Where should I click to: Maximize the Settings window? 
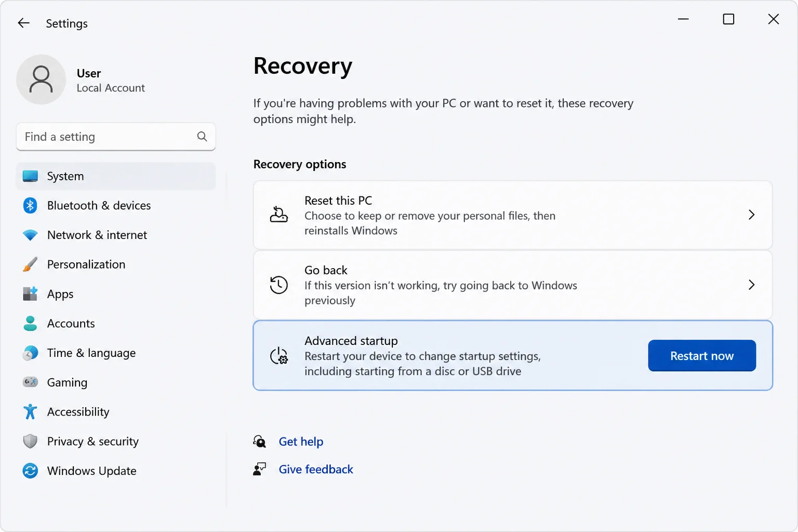pos(728,19)
